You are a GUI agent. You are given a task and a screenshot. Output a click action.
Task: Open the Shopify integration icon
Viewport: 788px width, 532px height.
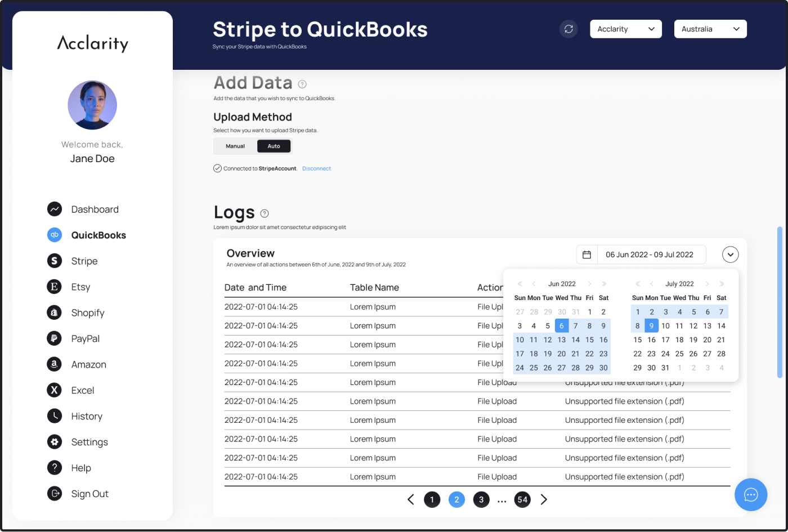54,312
